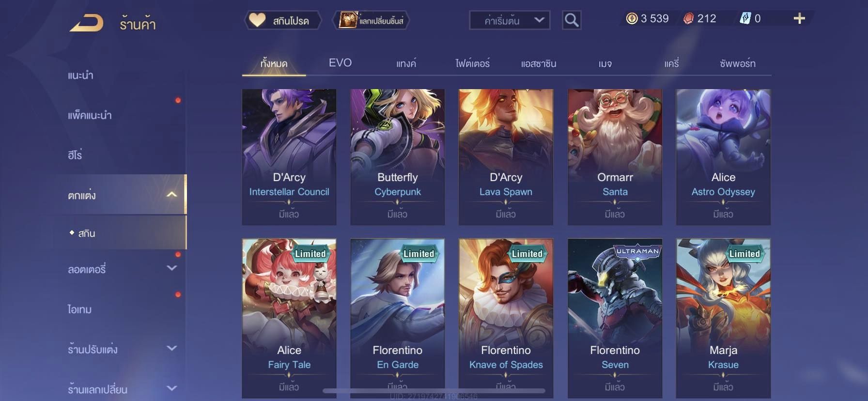
Task: Open the Ormarr Santa skin card
Action: (615, 157)
